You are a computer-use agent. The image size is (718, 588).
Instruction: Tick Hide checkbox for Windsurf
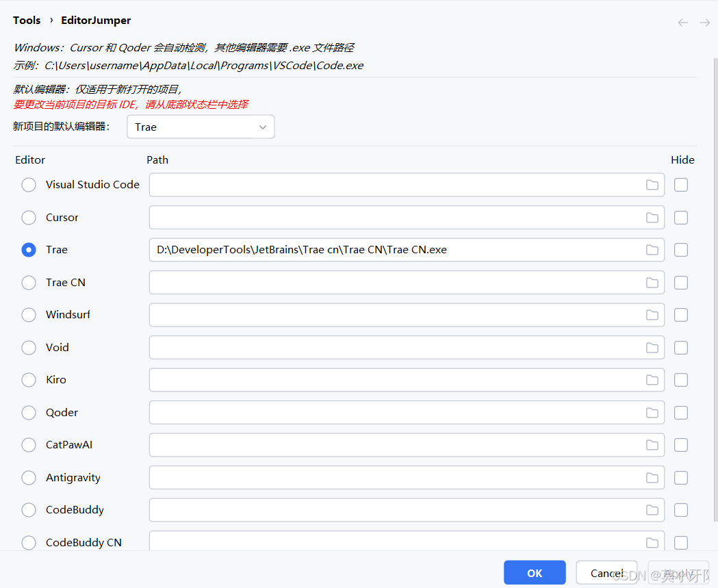pos(681,315)
